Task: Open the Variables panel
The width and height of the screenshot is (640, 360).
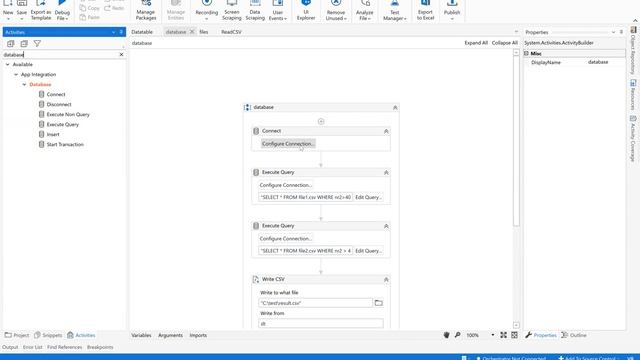Action: (141, 335)
